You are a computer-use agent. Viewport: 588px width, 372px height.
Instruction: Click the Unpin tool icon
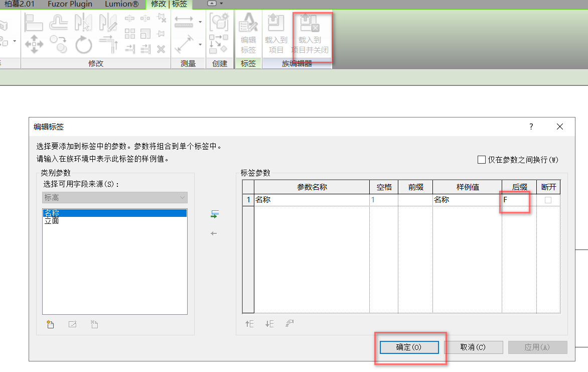pos(161,18)
